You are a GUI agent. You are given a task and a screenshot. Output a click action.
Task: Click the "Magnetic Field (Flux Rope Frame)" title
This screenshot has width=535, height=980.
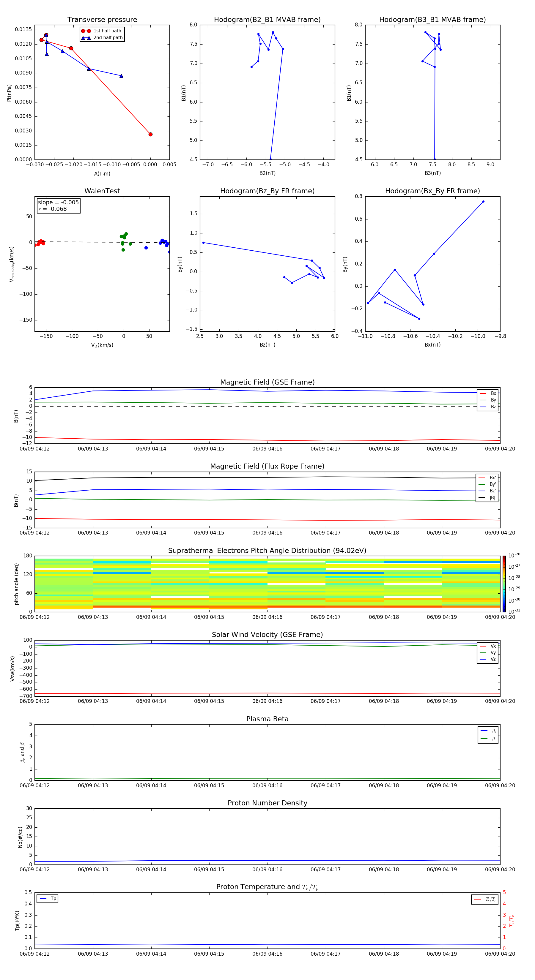click(267, 466)
